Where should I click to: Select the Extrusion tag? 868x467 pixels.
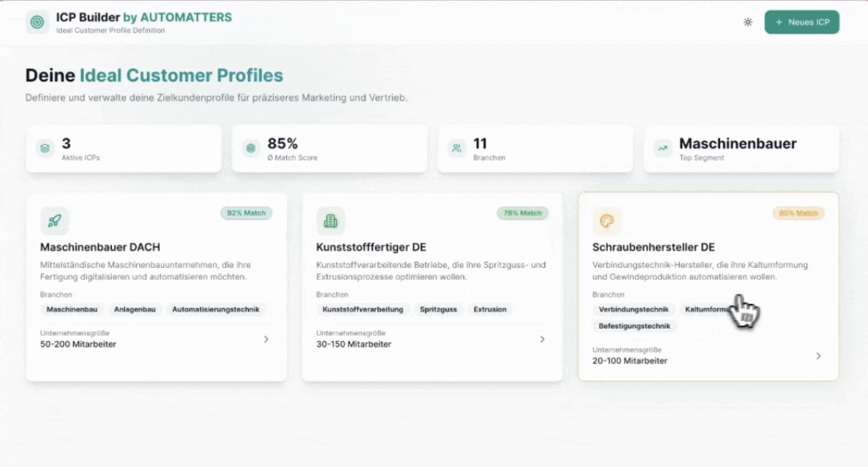point(490,310)
